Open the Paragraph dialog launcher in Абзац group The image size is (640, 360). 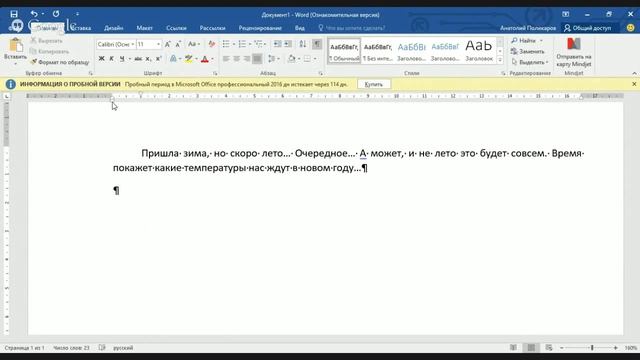coord(321,73)
